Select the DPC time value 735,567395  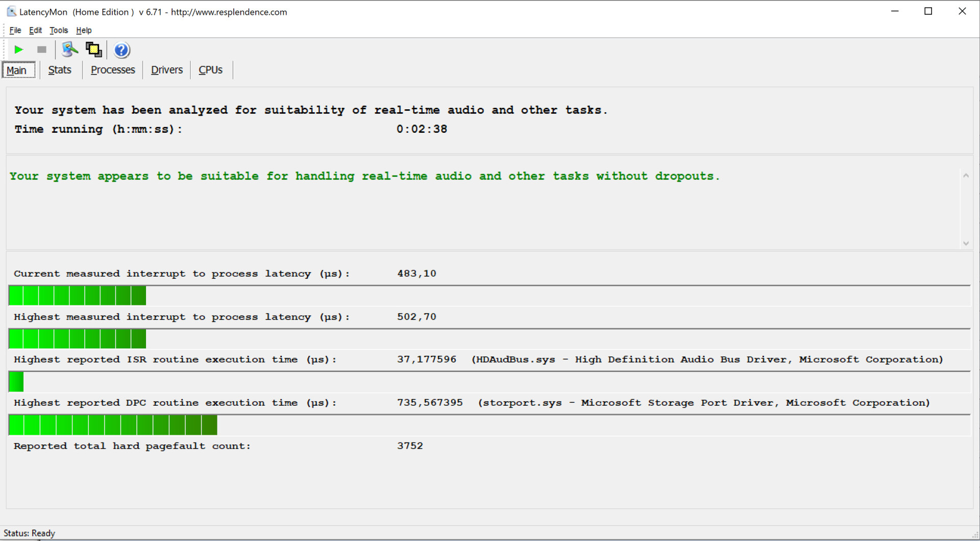coord(430,403)
